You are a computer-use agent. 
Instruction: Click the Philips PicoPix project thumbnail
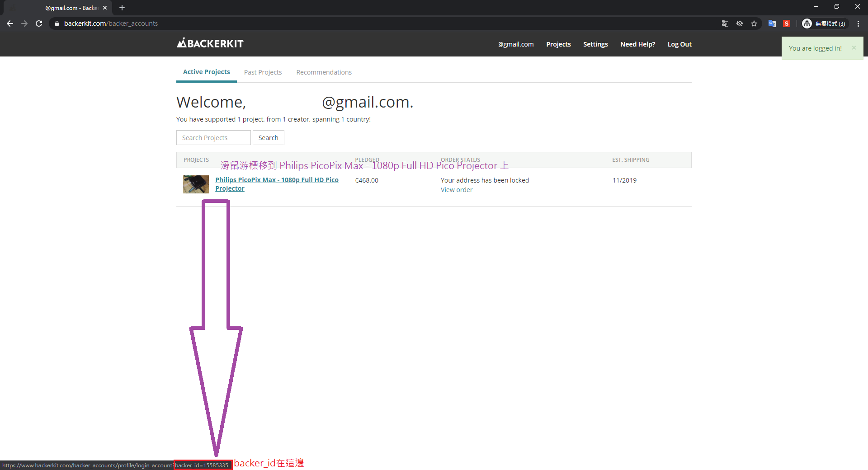tap(196, 184)
